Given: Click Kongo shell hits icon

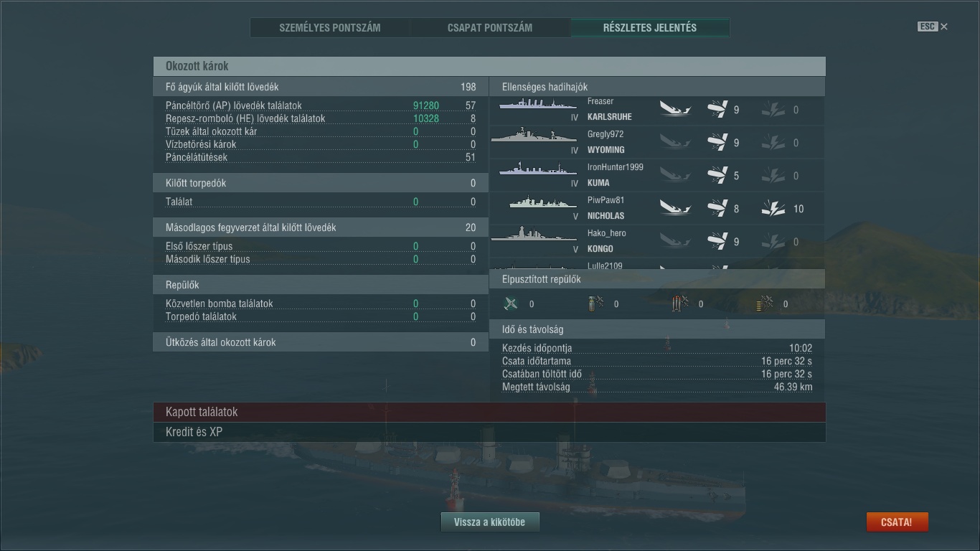Looking at the screenshot, I should click(717, 242).
